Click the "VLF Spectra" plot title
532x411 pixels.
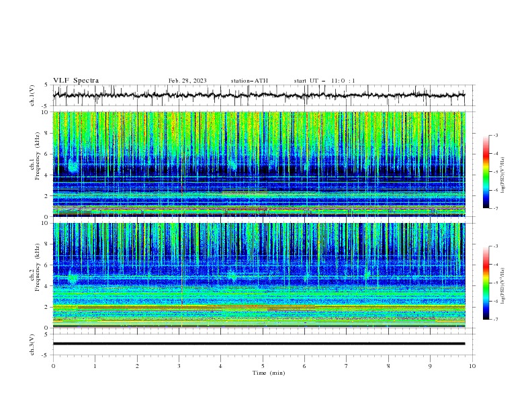76,81
